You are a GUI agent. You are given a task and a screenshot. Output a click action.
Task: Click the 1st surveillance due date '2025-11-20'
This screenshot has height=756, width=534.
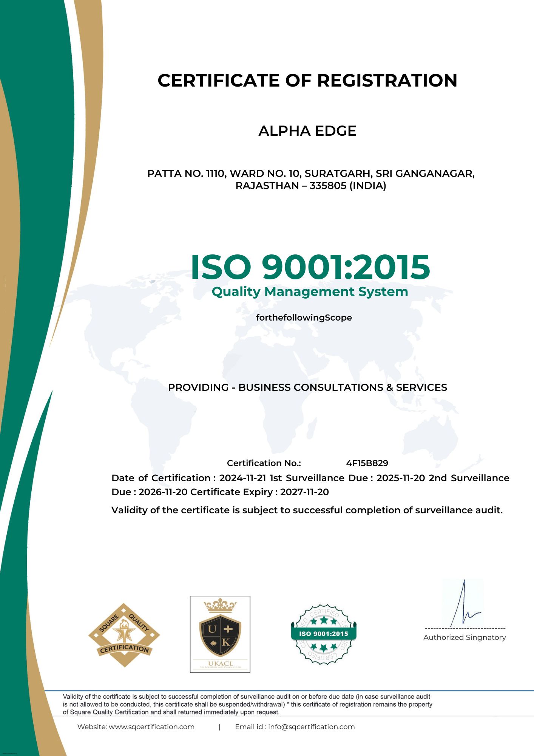coord(401,478)
